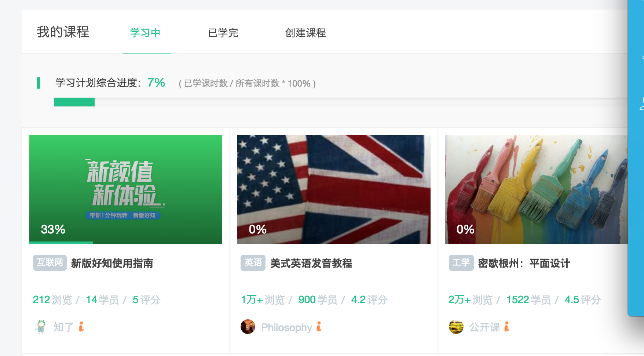Click the orange info icon beside 知了
This screenshot has width=644, height=356.
coord(81,326)
